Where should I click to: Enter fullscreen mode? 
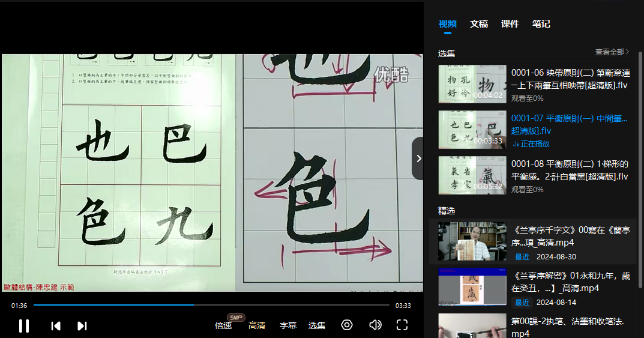click(402, 325)
